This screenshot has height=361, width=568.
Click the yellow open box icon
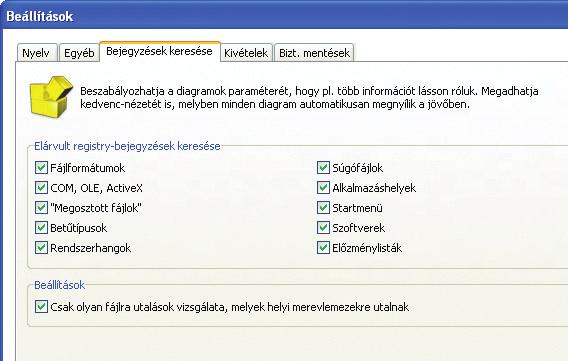click(x=51, y=96)
